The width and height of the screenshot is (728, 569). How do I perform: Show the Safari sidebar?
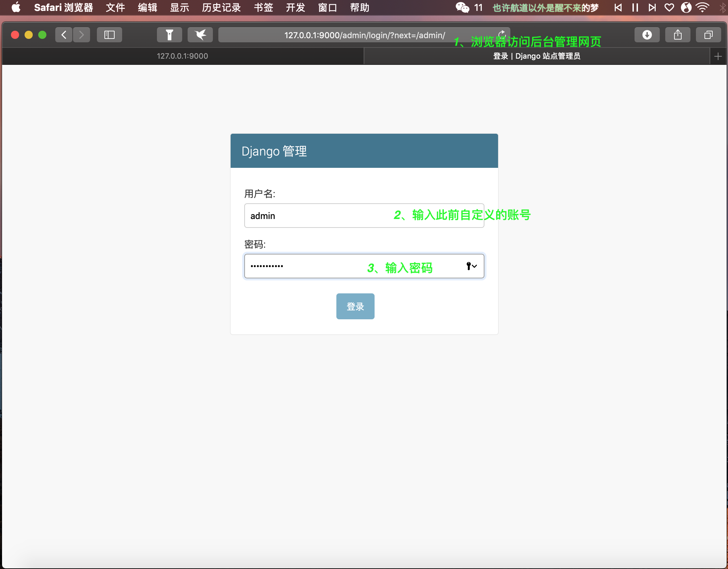click(110, 35)
